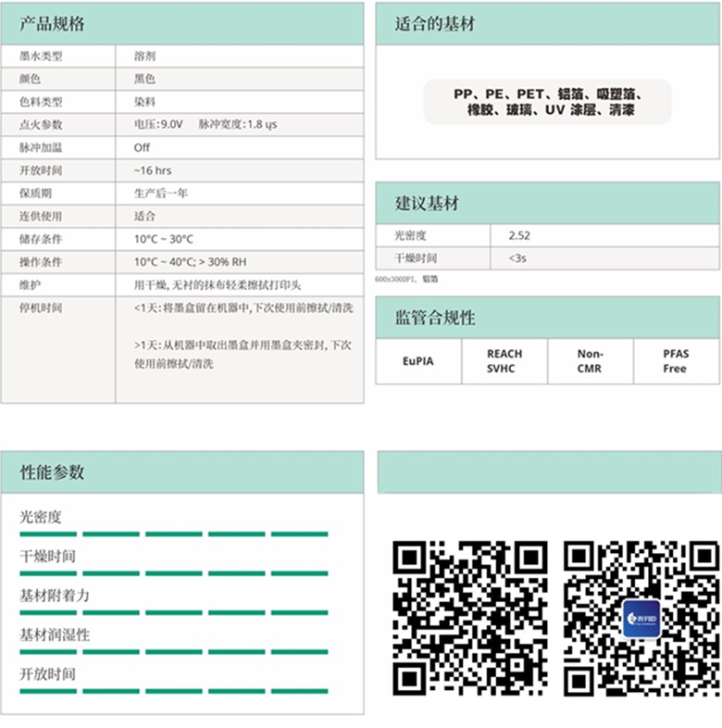Screen dimensions: 722x728
Task: Click the 基材润湿性 rating bar
Action: 174,652
